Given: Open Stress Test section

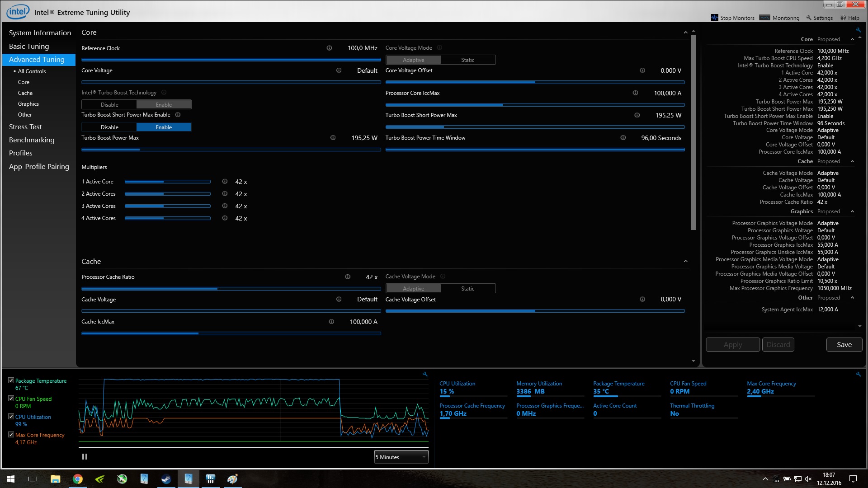Looking at the screenshot, I should point(25,127).
